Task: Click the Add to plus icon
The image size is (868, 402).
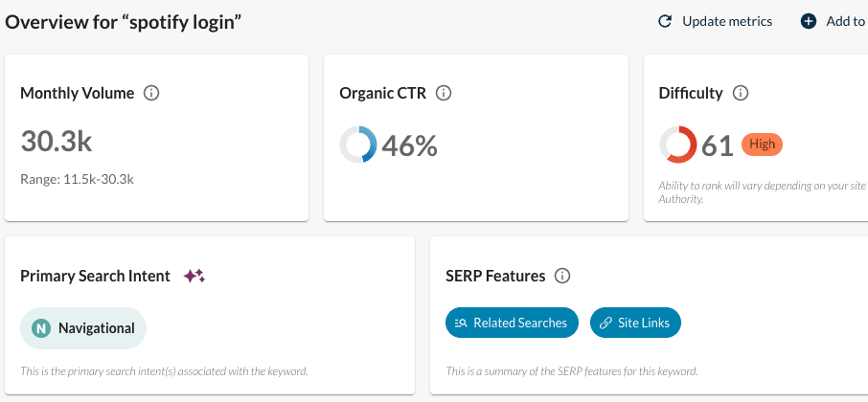Action: coord(809,21)
